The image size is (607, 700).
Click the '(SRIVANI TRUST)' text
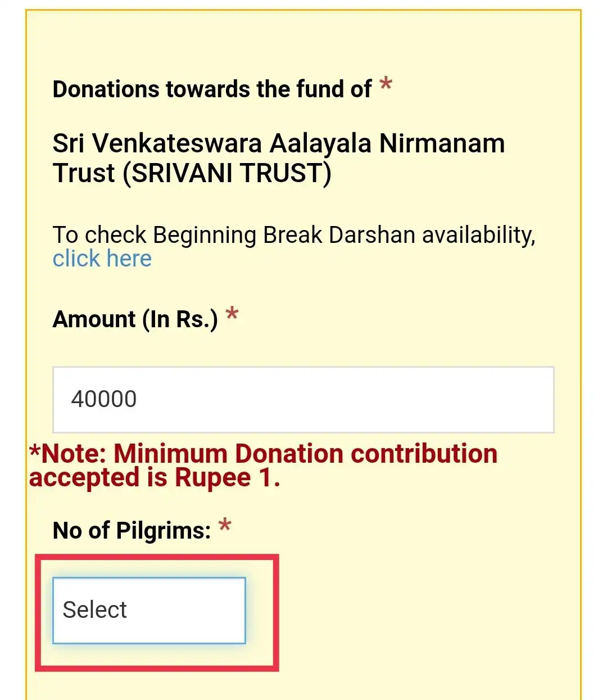227,173
